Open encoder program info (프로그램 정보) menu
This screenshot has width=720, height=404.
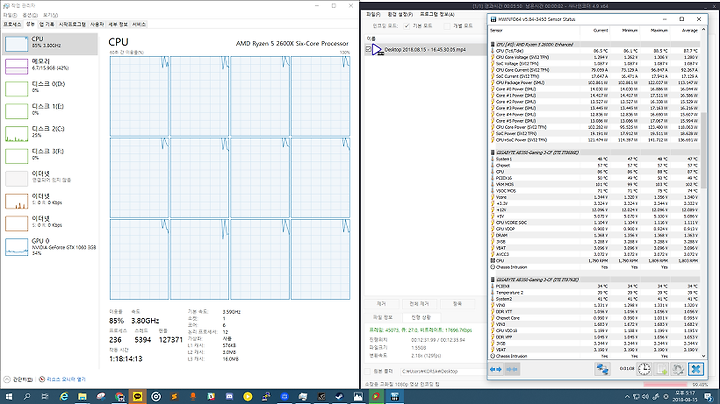coord(437,14)
